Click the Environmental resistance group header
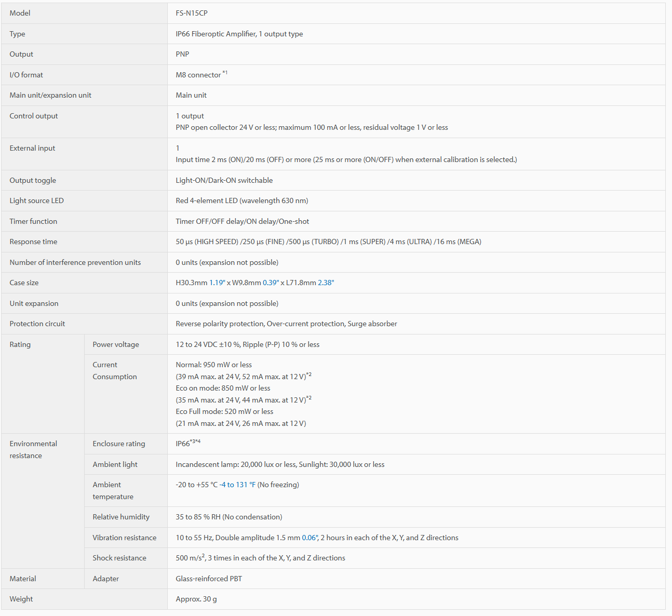The image size is (672, 616). click(x=33, y=449)
